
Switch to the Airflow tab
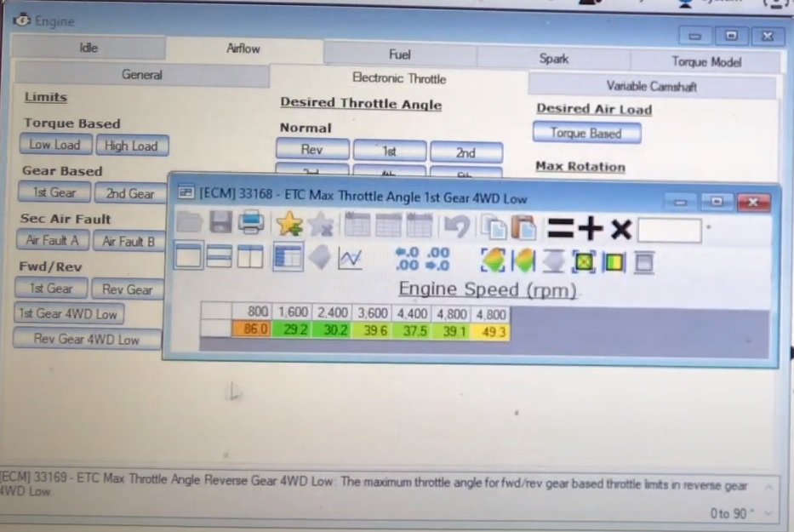[x=243, y=49]
